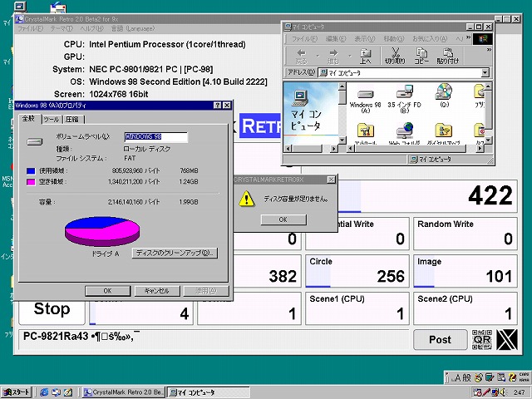
Task: Click the blue used space swatch
Action: pyautogui.click(x=31, y=171)
